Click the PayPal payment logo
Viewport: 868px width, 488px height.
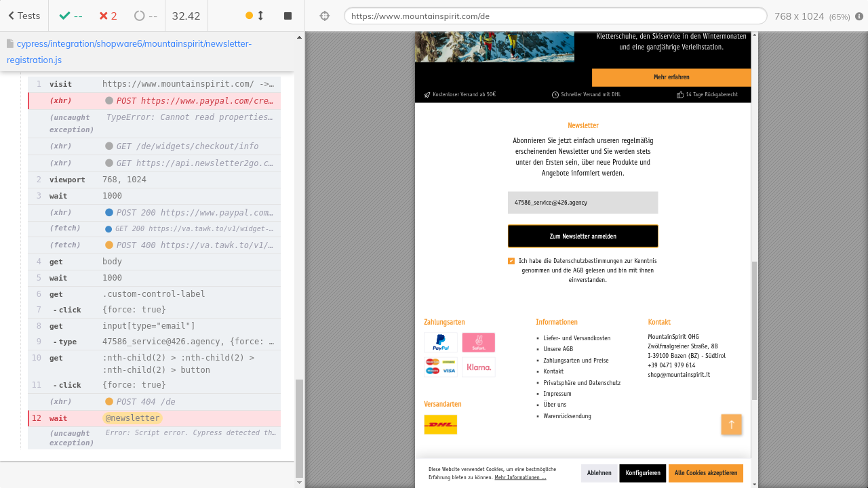point(440,342)
